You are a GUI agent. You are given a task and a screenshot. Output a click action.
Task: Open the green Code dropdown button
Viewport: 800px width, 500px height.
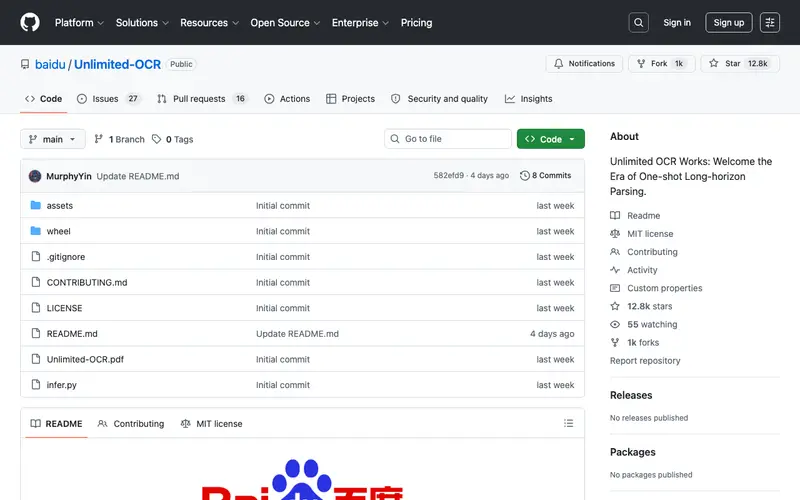(551, 139)
